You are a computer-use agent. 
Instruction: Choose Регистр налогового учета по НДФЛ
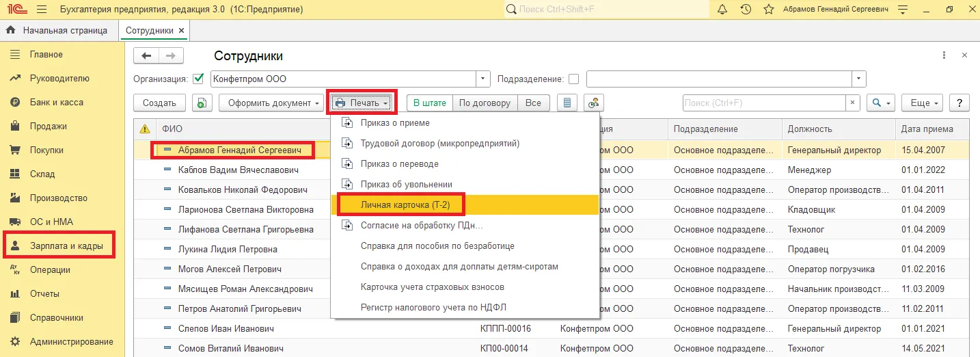coord(465,307)
